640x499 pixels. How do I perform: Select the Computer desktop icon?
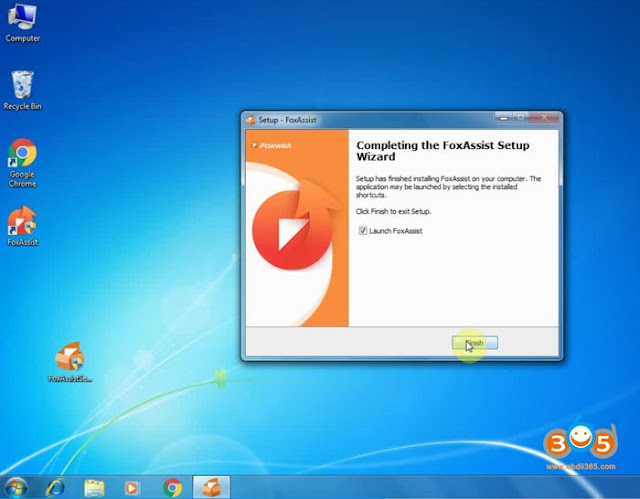tap(22, 22)
